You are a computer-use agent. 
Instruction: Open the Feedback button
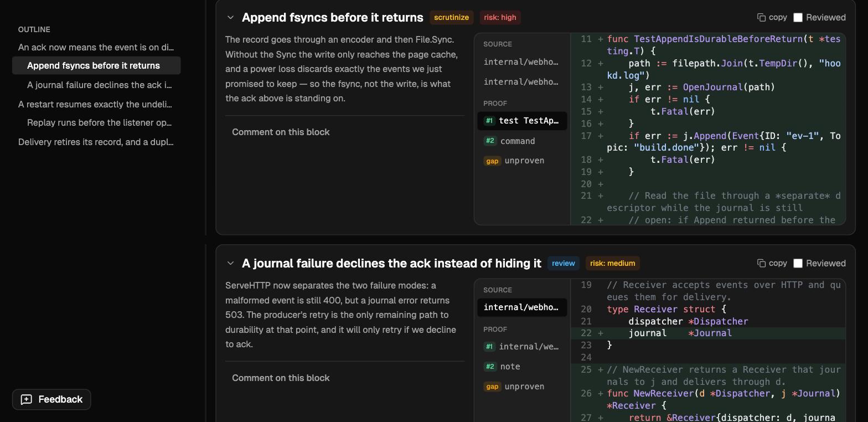(x=51, y=399)
